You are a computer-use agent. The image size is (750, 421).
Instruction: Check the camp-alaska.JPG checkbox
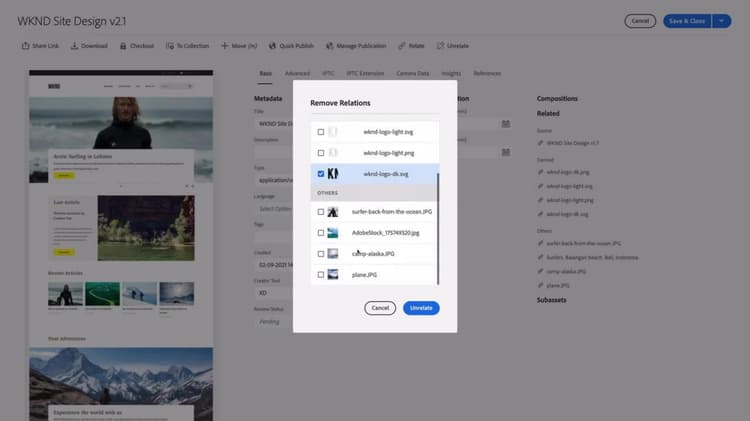(321, 254)
